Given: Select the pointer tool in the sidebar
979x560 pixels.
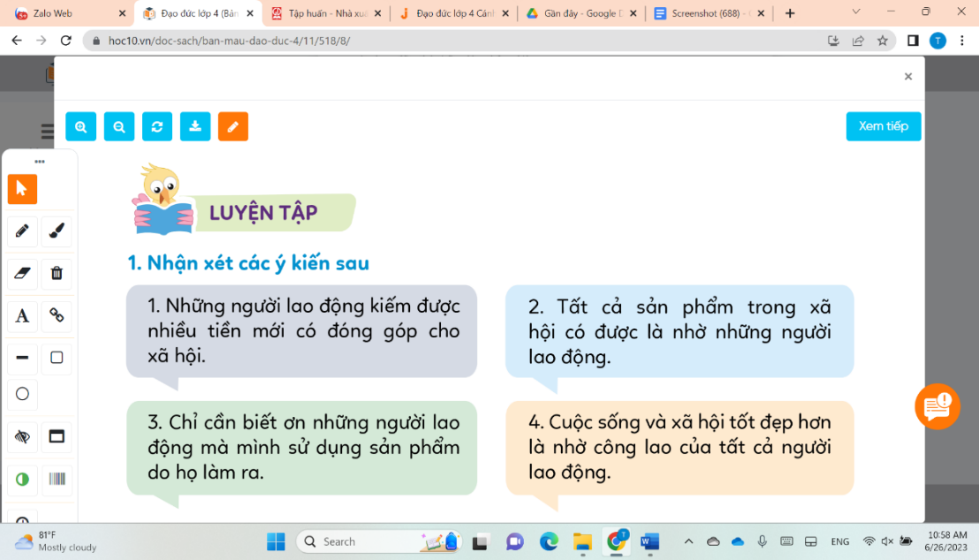Looking at the screenshot, I should tap(22, 189).
